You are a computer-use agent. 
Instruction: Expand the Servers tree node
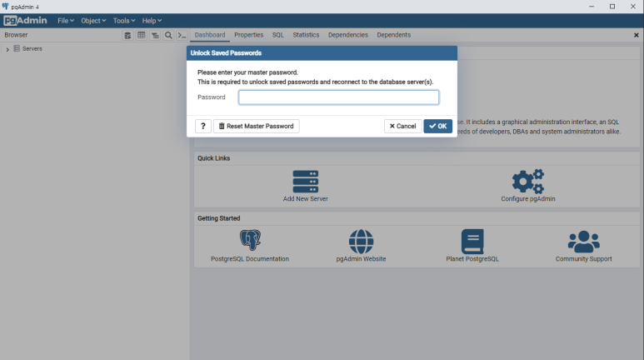point(7,49)
